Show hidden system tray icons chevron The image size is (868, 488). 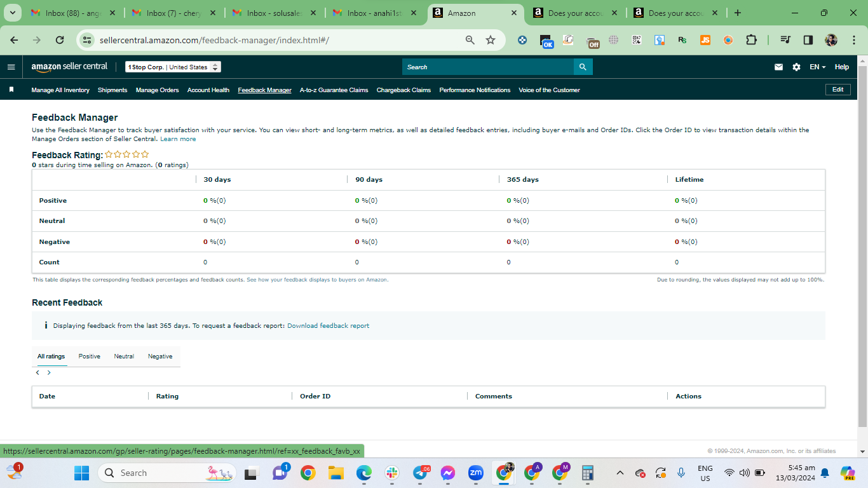tap(620, 473)
